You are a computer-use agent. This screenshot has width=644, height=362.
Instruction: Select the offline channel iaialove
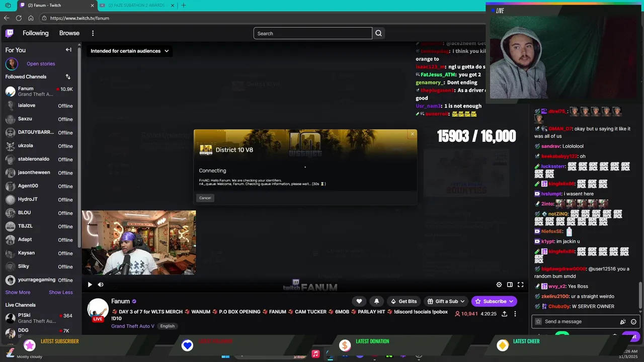pos(39,106)
